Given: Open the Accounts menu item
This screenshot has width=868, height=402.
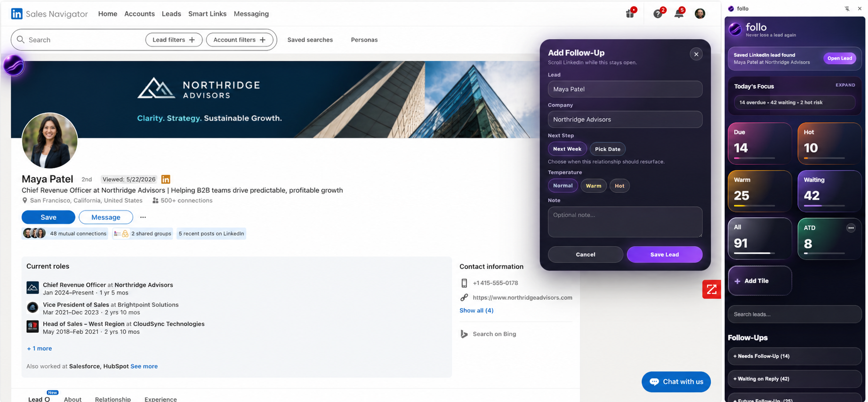Looking at the screenshot, I should pyautogui.click(x=139, y=14).
